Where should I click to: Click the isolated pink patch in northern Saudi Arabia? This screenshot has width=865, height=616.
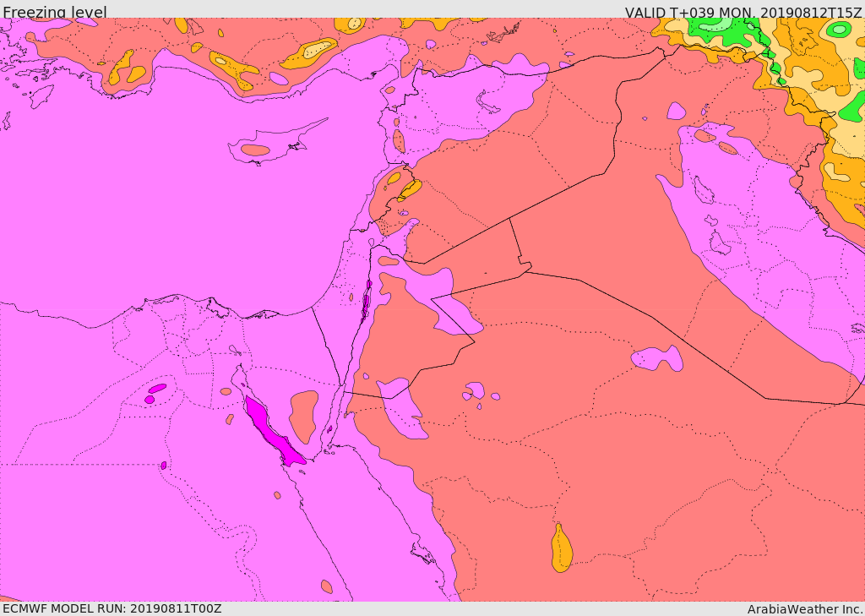(x=657, y=357)
